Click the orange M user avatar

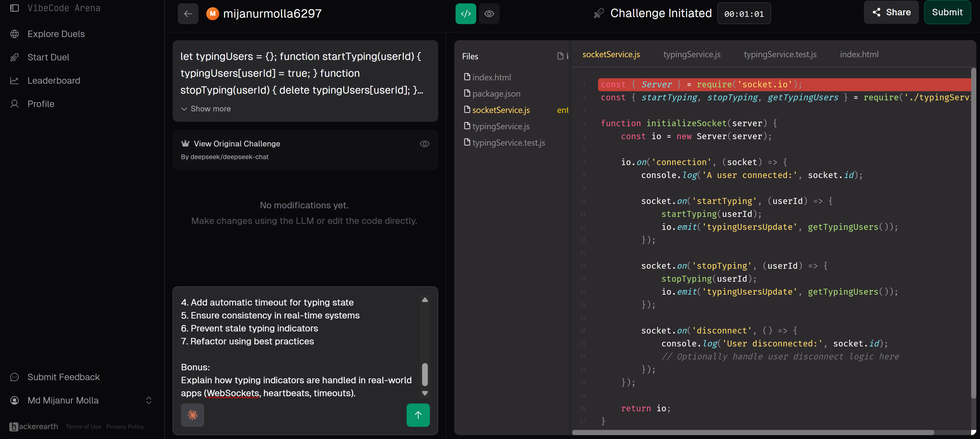(212, 14)
